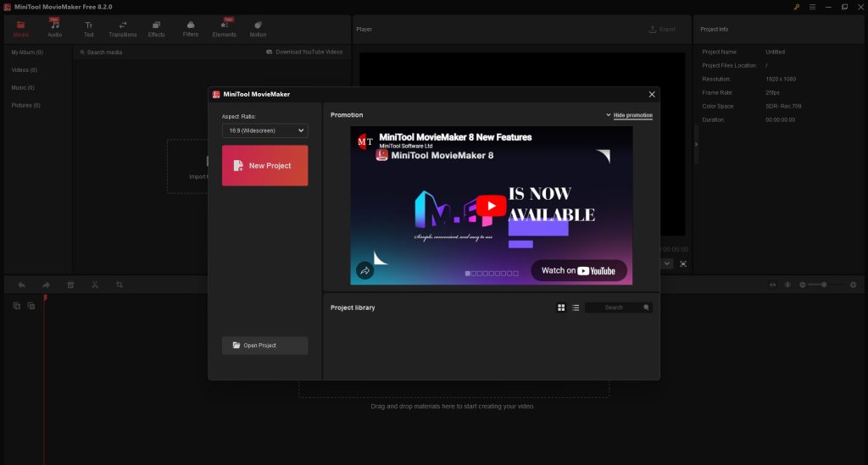Switch project library to grid view

click(561, 307)
